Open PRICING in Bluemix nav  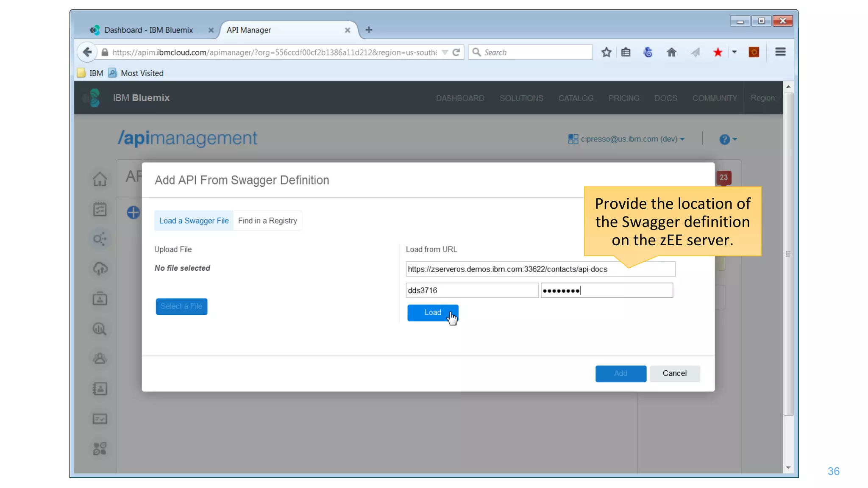click(x=623, y=98)
